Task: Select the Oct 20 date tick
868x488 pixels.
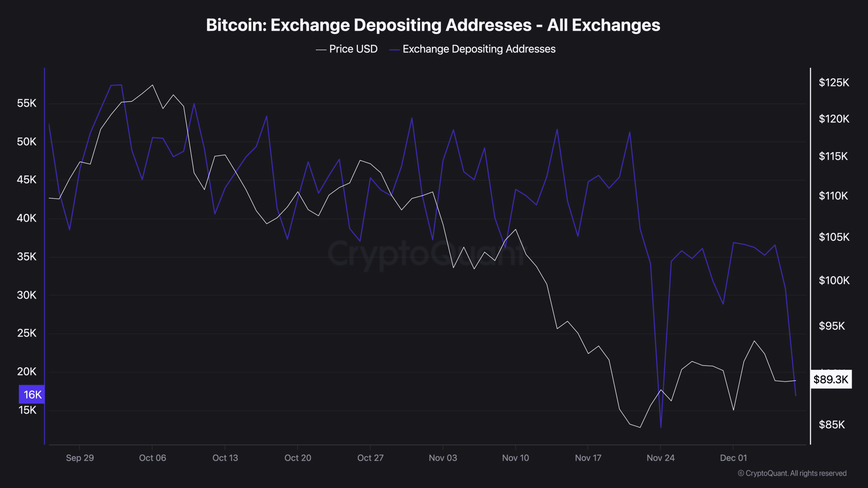Action: [x=298, y=458]
